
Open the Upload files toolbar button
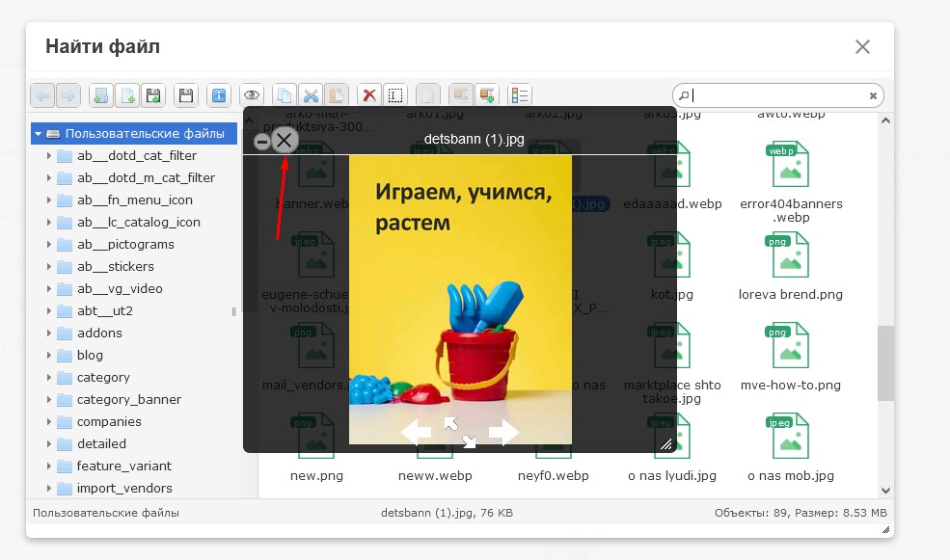point(153,95)
